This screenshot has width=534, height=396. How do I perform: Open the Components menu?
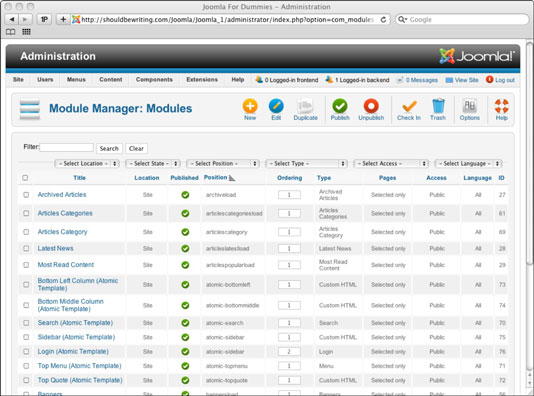(x=154, y=80)
